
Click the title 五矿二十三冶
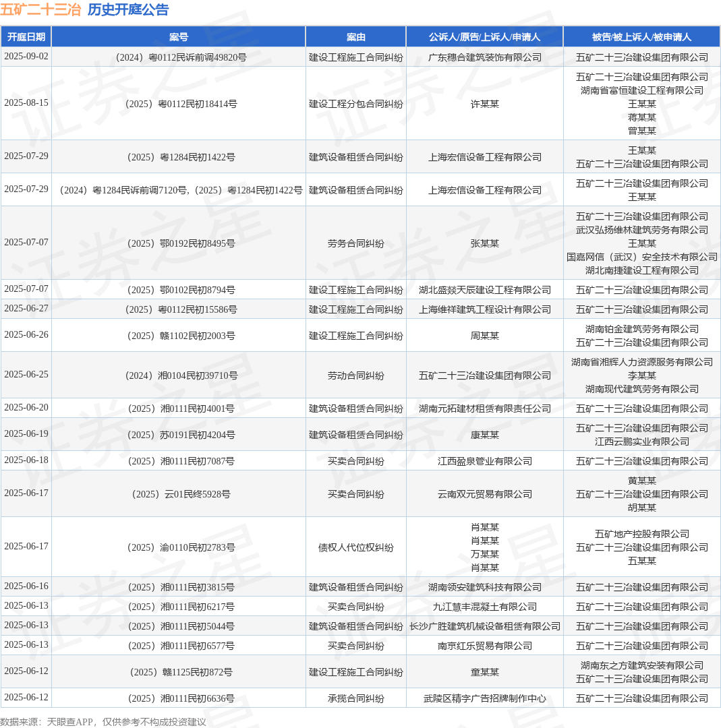point(40,9)
